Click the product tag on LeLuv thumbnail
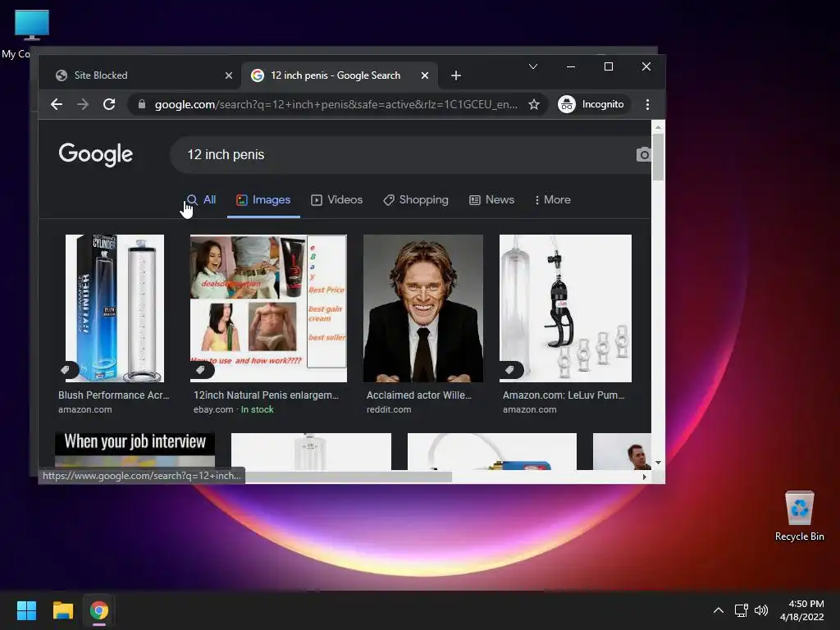Screen dimensions: 840x630 (511, 370)
